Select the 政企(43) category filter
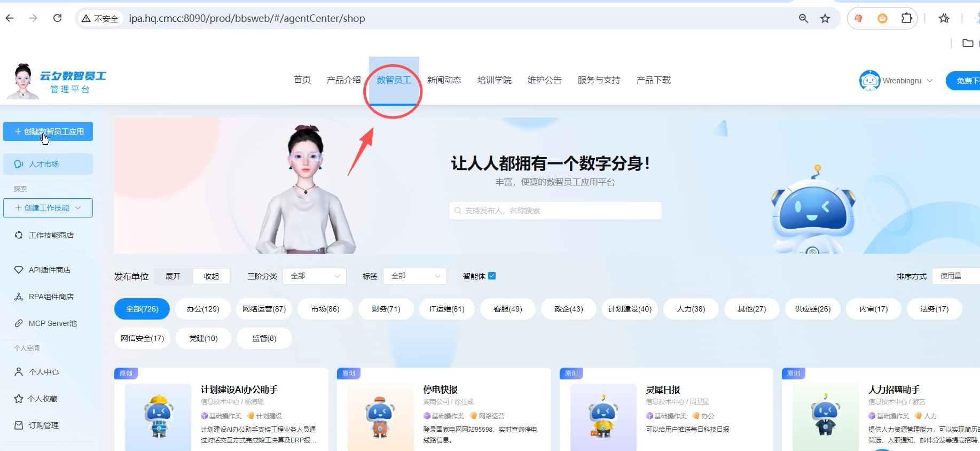This screenshot has height=451, width=980. [569, 309]
